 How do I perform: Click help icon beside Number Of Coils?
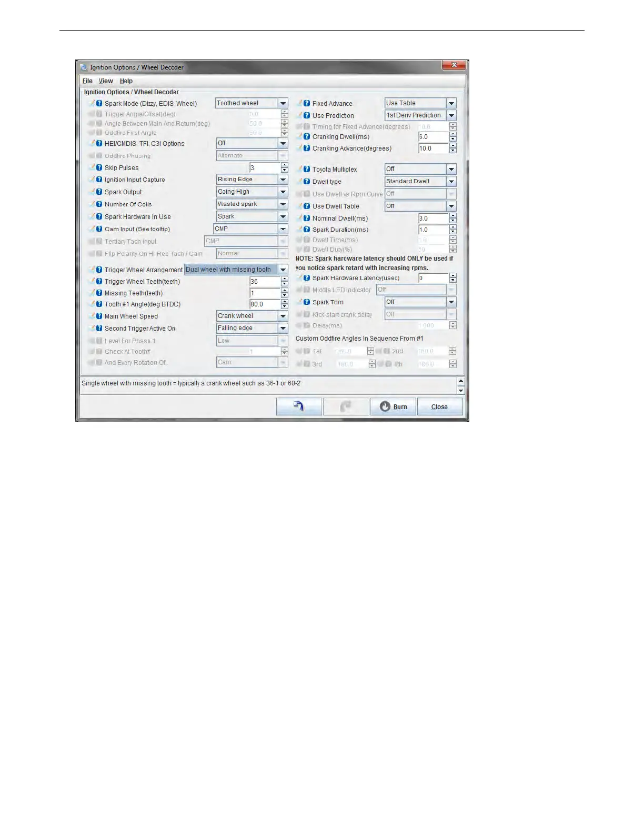(x=99, y=204)
